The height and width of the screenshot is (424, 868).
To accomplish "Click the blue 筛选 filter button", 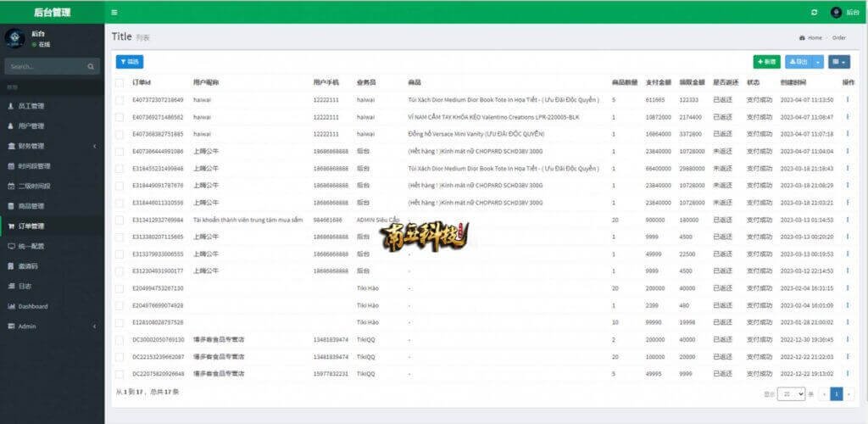I will point(130,62).
